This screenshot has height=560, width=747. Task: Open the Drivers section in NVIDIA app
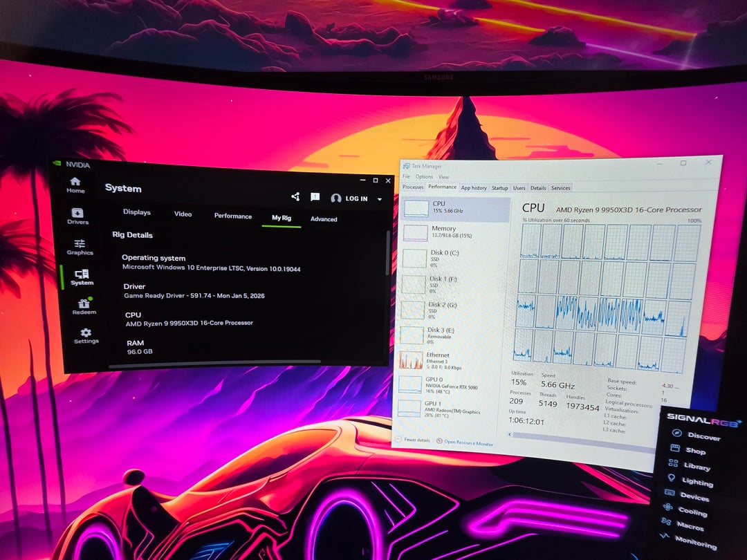(77, 216)
